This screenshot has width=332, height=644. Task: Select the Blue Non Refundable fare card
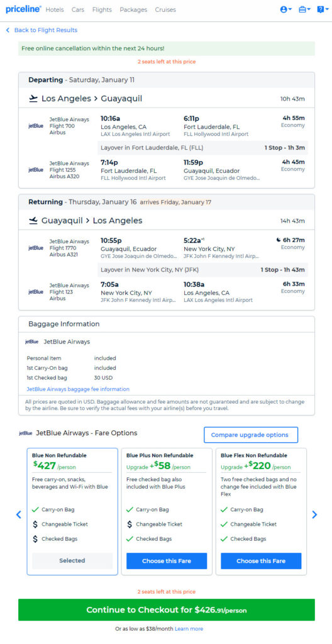[72, 511]
